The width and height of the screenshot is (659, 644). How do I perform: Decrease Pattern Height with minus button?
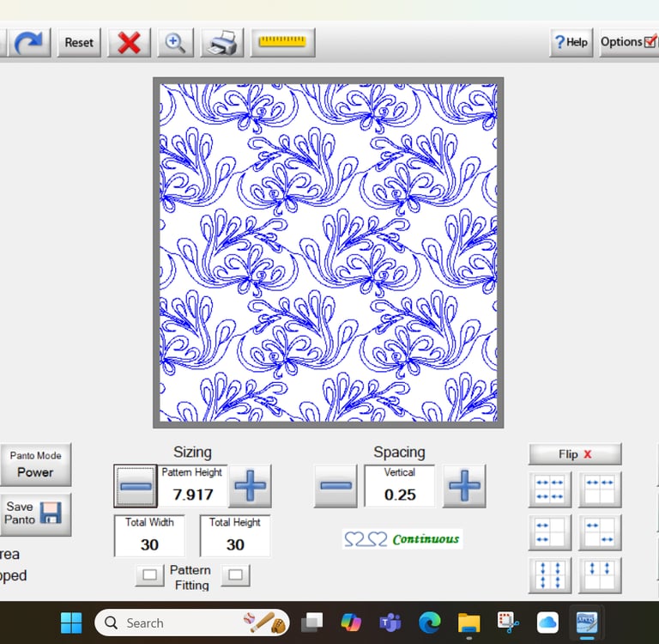pos(136,486)
